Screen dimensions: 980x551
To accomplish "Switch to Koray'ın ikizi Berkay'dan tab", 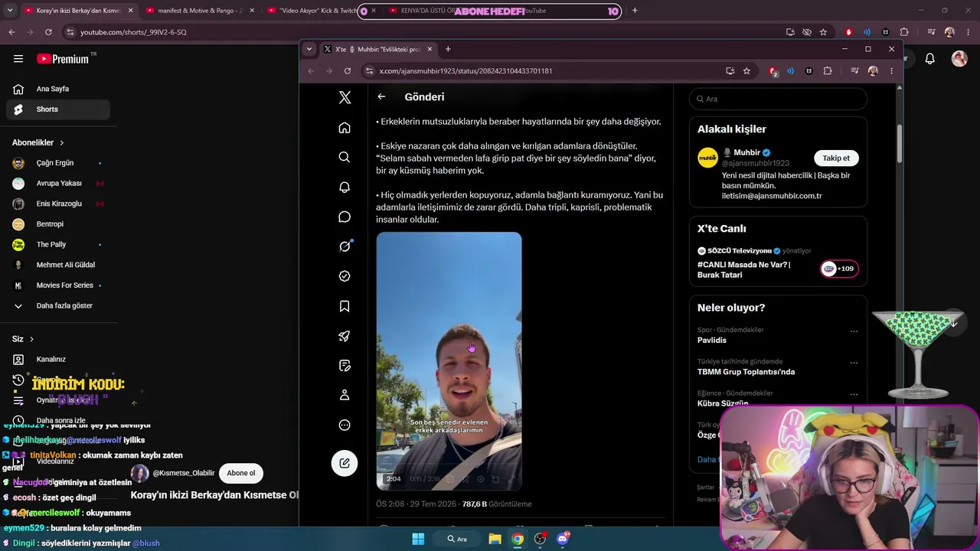I will [77, 11].
